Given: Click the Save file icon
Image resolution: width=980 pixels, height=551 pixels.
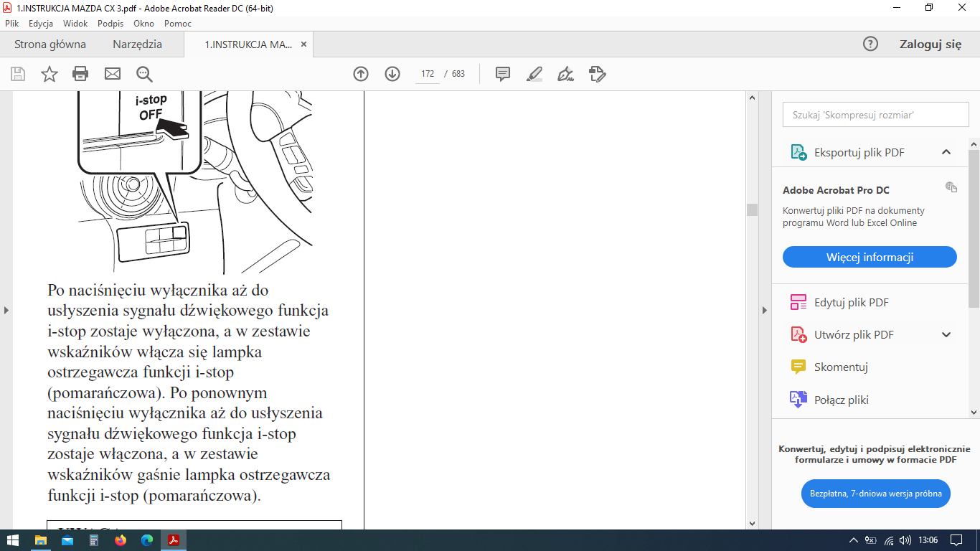Looking at the screenshot, I should (x=18, y=74).
